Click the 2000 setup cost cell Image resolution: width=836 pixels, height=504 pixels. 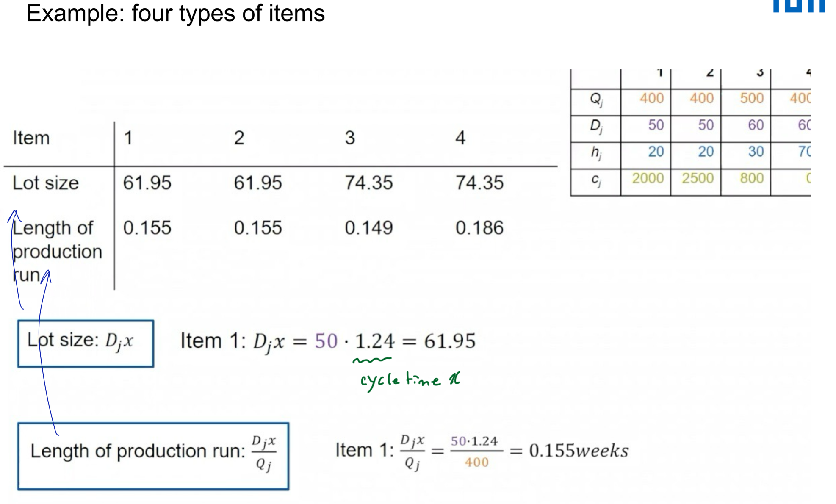[x=648, y=178]
